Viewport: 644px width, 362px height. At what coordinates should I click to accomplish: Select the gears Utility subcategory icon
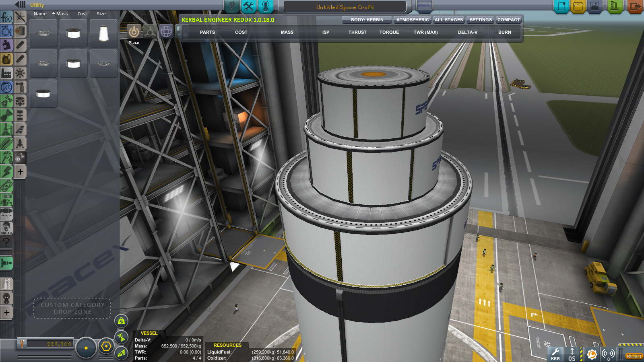click(20, 158)
